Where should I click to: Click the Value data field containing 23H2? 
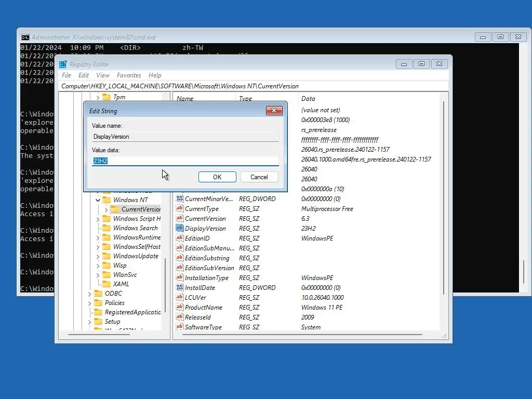pos(185,161)
